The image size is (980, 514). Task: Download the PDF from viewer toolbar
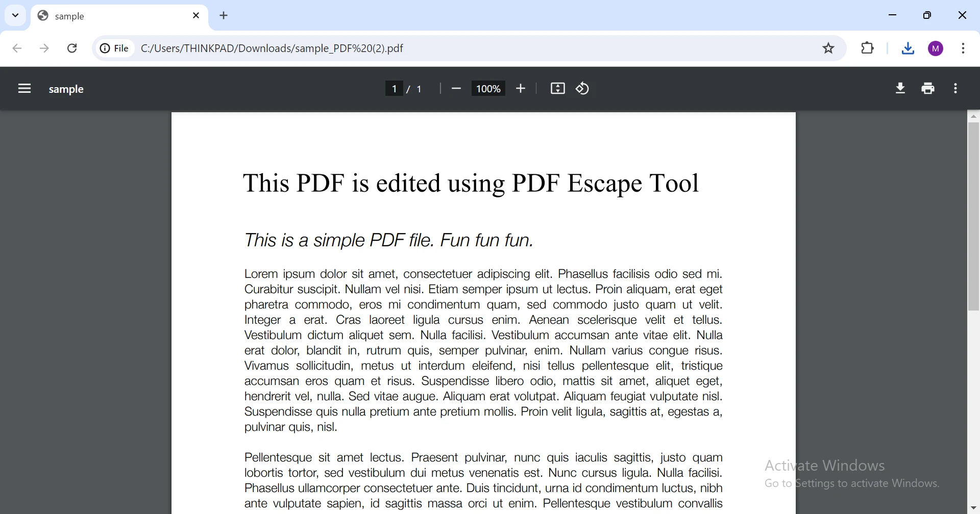901,89
